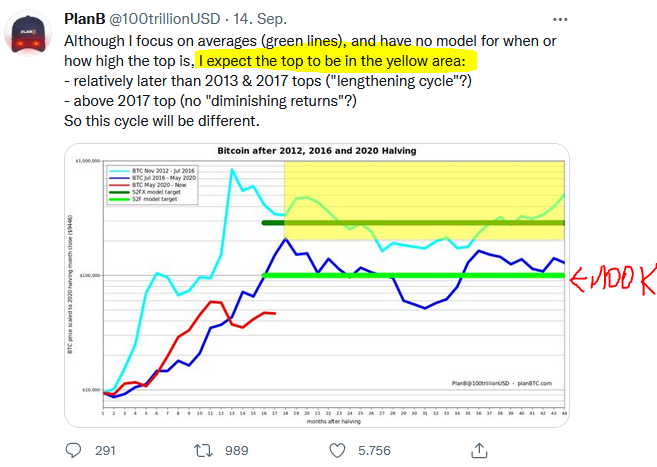Click the chart title 'Bitcoin after 2012, 2016 and 2020 Halving'
The height and width of the screenshot is (467, 657).
point(316,151)
